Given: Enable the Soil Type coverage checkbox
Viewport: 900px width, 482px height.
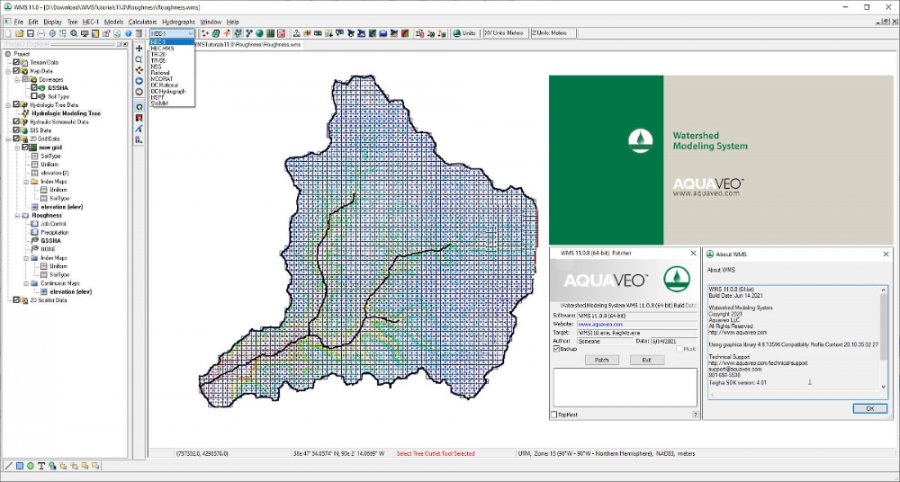Looking at the screenshot, I should (x=34, y=96).
